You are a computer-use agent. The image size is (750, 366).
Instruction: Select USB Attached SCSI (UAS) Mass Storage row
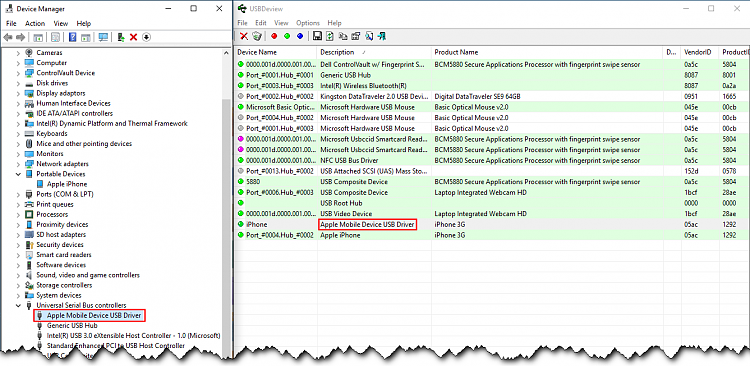[492, 171]
